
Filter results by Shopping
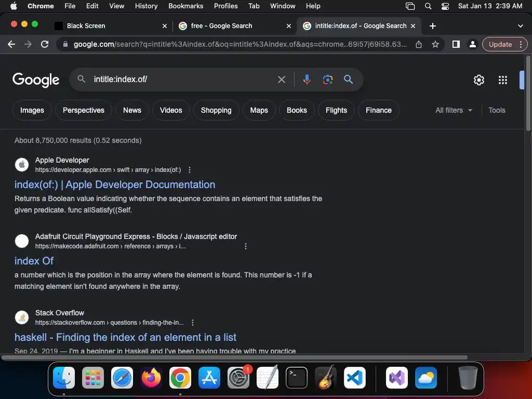(216, 110)
